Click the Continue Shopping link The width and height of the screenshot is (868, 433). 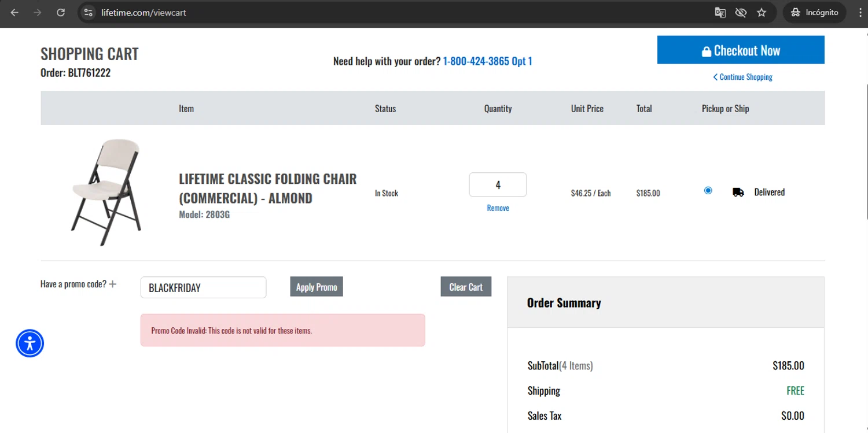point(742,77)
